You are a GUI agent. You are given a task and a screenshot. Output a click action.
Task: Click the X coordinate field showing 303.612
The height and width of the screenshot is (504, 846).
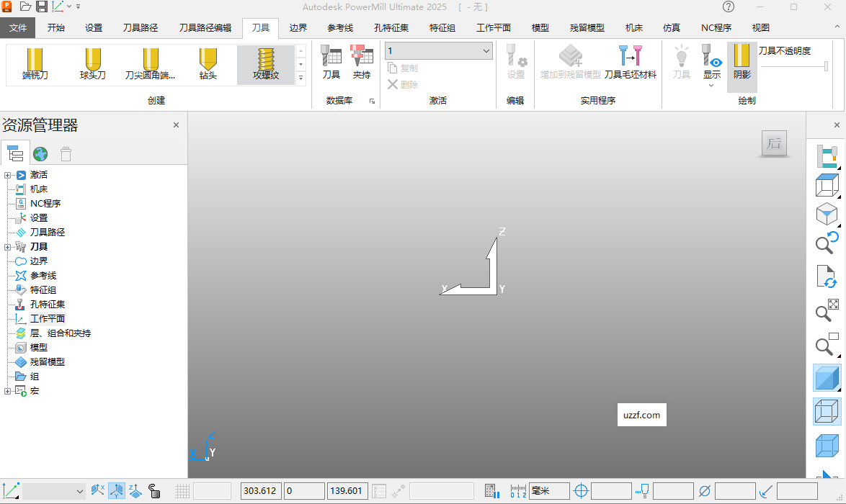point(260,490)
